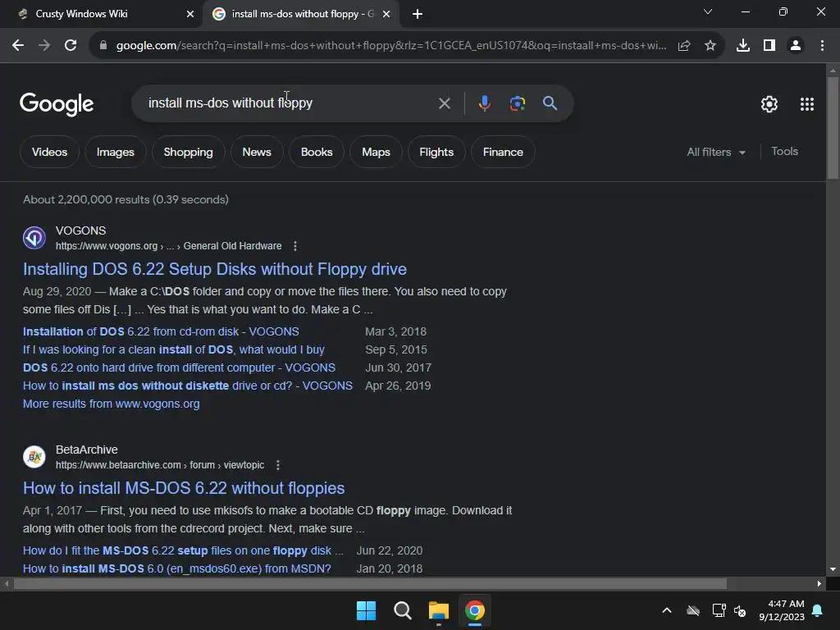The height and width of the screenshot is (630, 840).
Task: Open the Chrome downloads icon
Action: (x=743, y=46)
